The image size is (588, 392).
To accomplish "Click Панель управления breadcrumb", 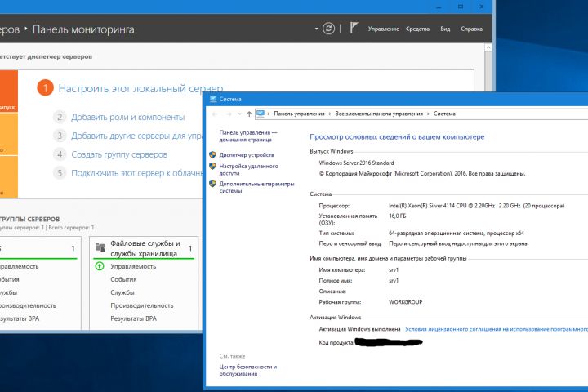I will point(299,114).
